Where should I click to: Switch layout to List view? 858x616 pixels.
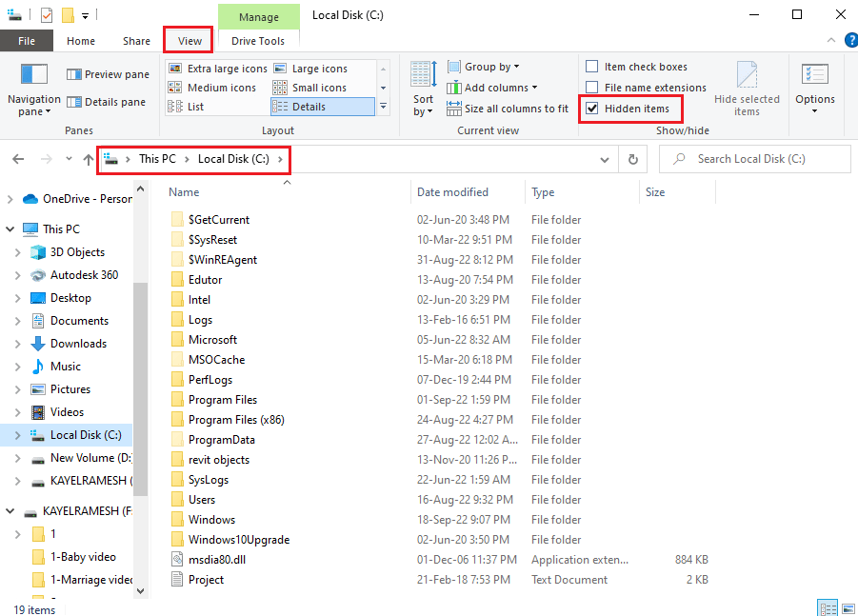coord(186,107)
